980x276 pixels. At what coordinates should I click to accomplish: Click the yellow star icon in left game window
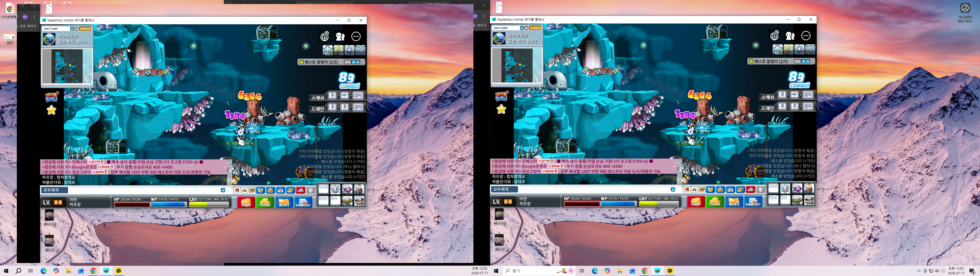point(51,110)
